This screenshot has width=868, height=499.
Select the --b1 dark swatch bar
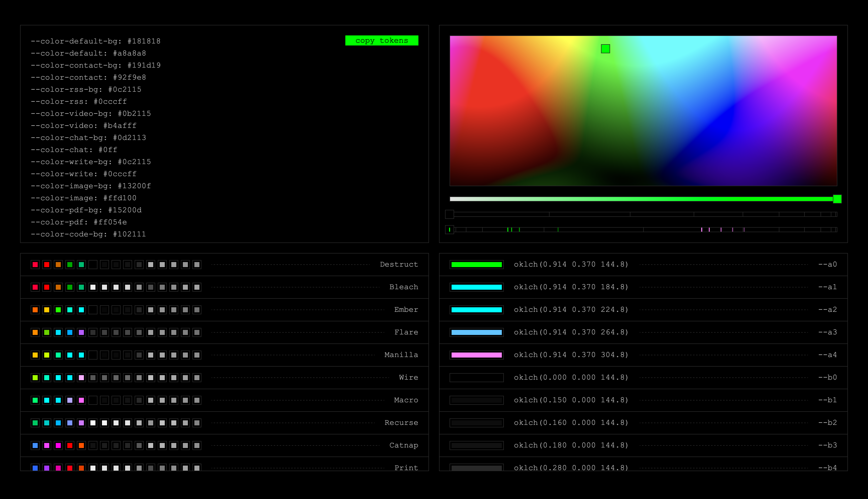[476, 400]
